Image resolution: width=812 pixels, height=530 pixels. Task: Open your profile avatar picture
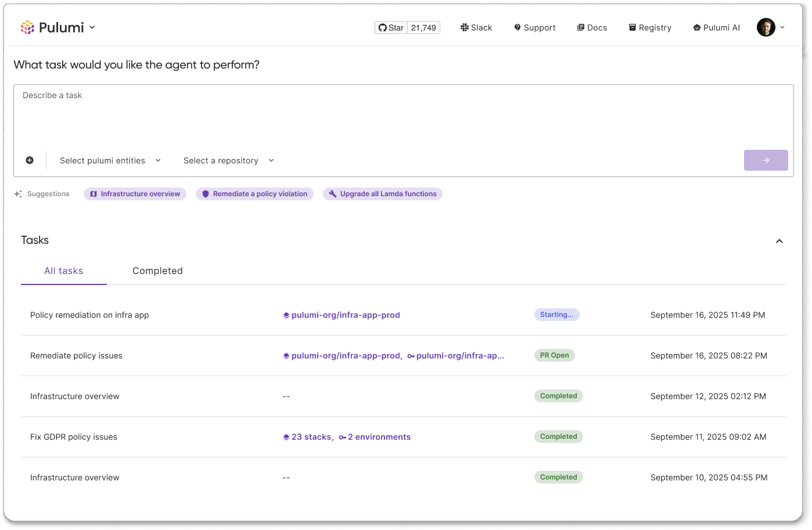[x=765, y=27]
